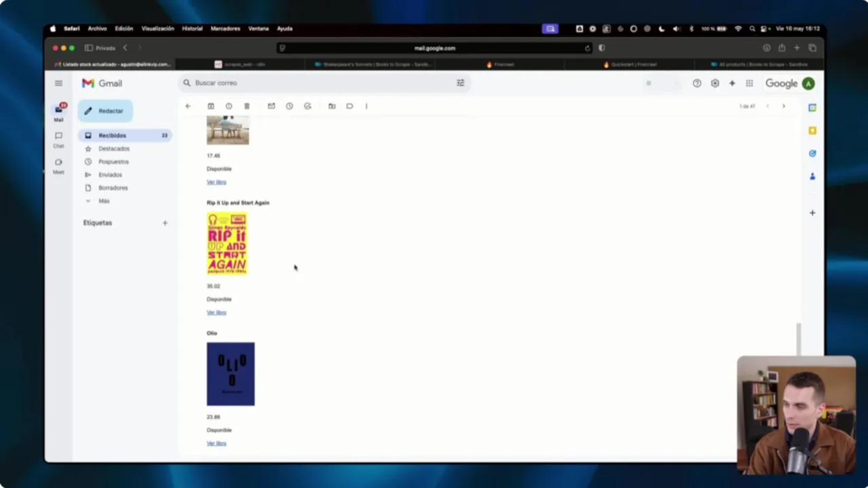
Task: Add a new label with the plus next to Etiquetas
Action: 165,223
